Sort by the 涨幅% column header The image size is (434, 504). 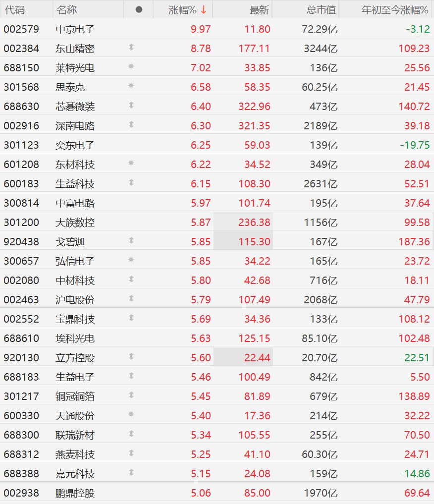[182, 10]
